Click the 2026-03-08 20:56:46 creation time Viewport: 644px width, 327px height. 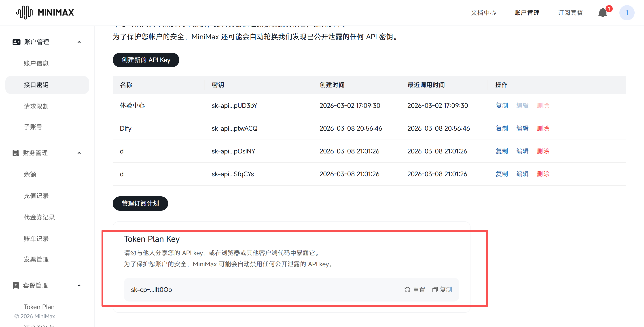tap(351, 128)
